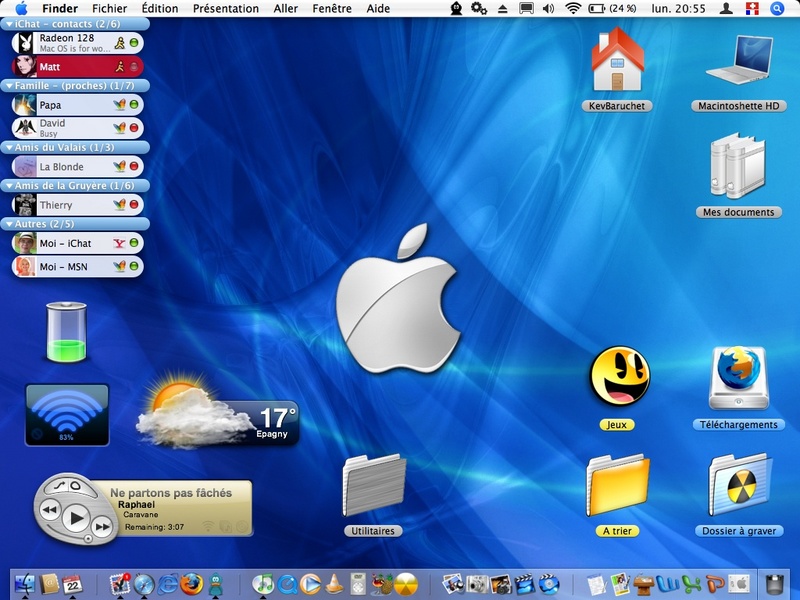Open System Preferences in the Dock
The width and height of the screenshot is (800, 600).
(738, 584)
